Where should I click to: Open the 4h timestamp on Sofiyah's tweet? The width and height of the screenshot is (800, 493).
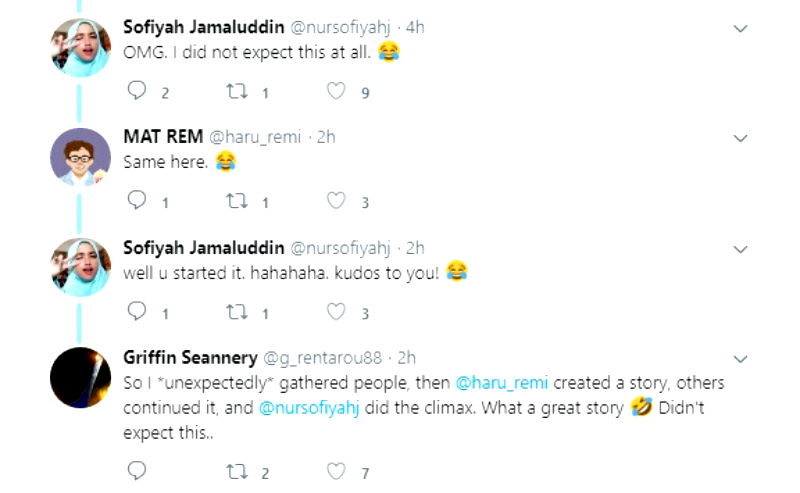(415, 27)
